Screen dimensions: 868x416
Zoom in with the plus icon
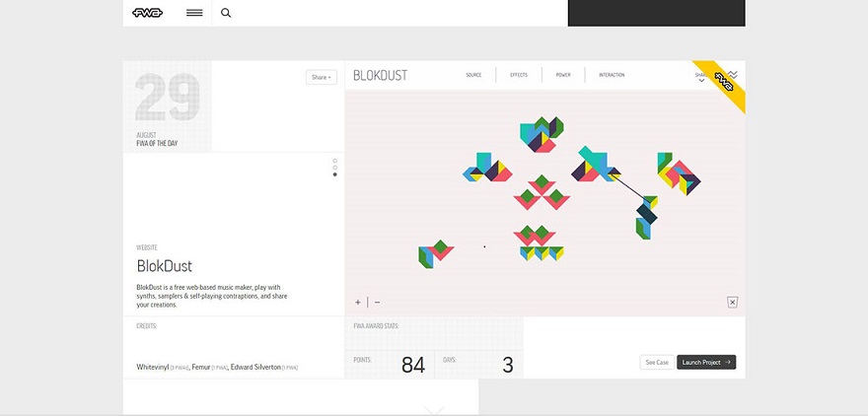(358, 303)
